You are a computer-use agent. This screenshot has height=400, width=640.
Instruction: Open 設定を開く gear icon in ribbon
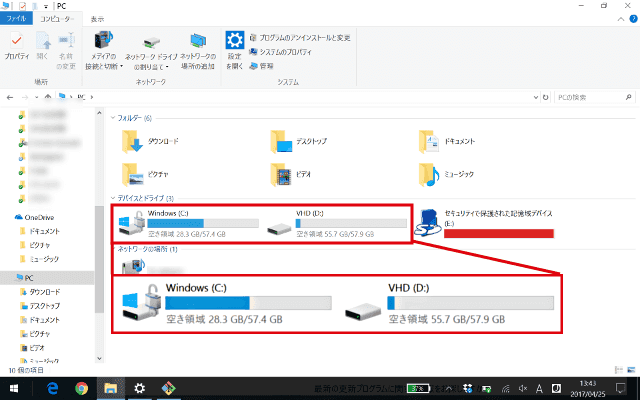point(234,47)
